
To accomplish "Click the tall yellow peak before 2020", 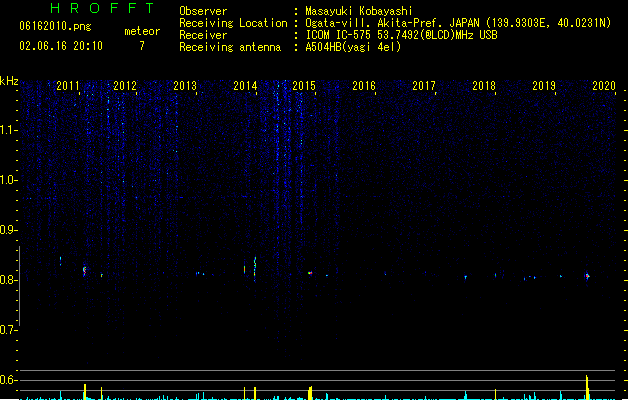I will point(587,387).
